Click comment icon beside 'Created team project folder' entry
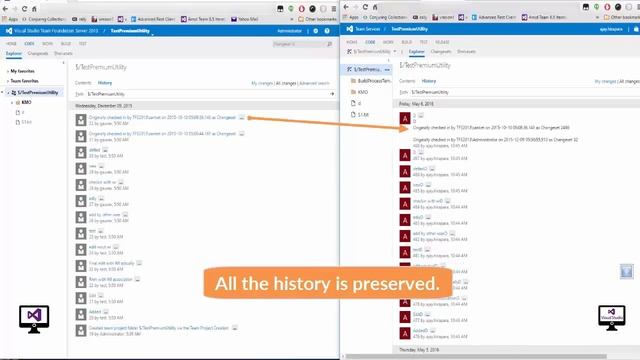Viewport: 640px width, 360px height. coord(235,327)
